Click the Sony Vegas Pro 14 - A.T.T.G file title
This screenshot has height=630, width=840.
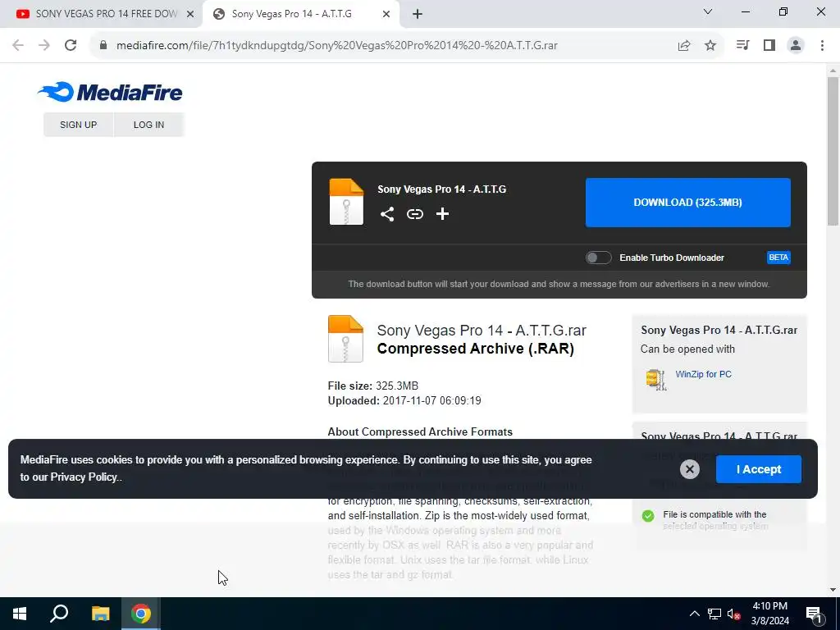pyautogui.click(x=442, y=189)
